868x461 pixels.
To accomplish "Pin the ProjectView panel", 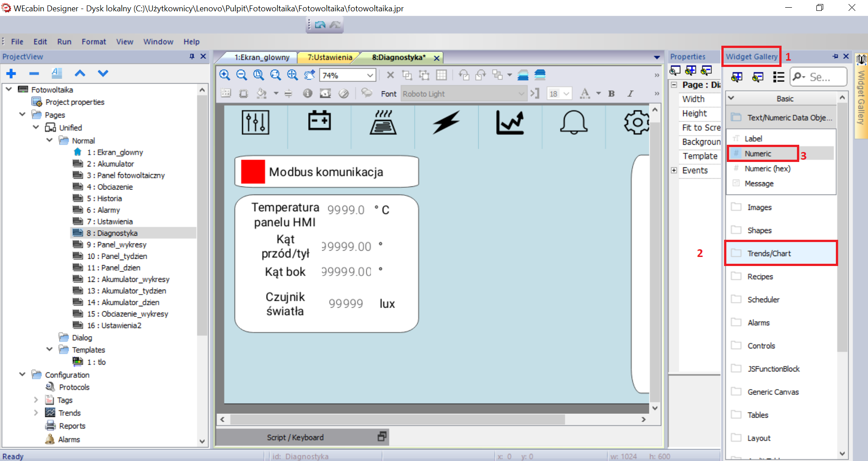I will pos(192,57).
